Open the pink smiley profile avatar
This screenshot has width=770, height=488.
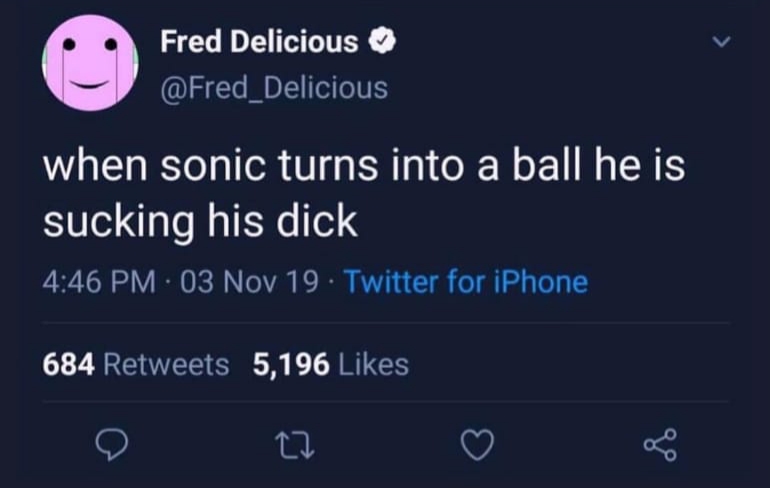[91, 63]
